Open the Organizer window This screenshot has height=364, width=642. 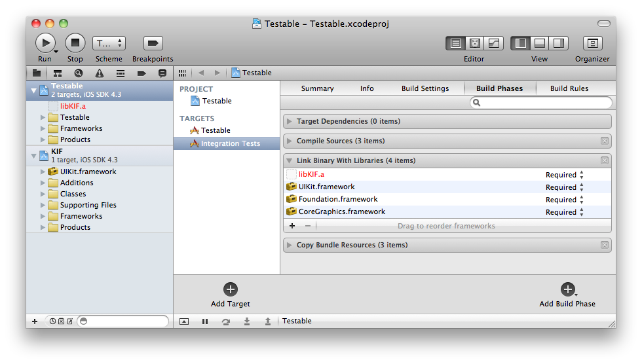coord(592,43)
